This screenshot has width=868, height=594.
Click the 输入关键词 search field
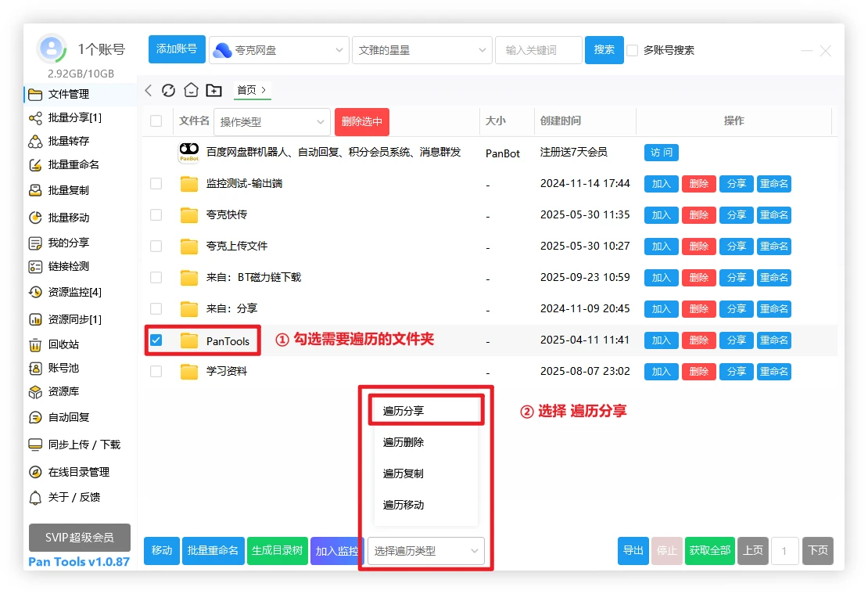[x=538, y=50]
